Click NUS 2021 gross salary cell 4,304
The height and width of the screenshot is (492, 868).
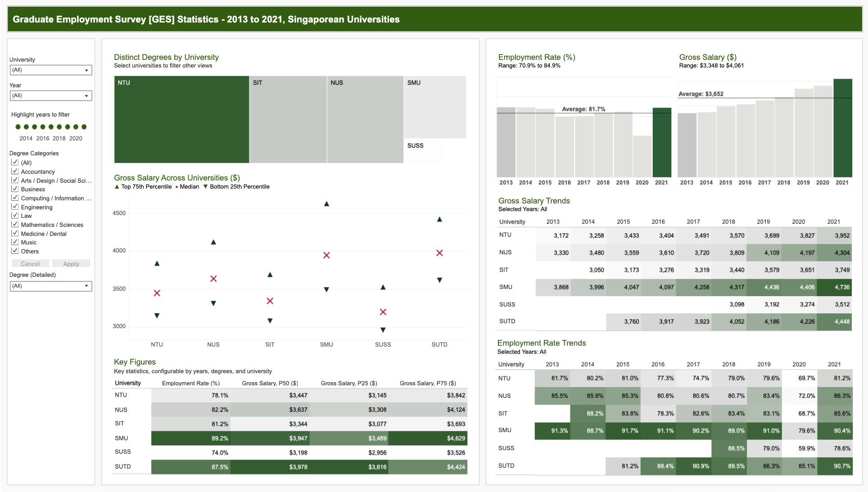(x=834, y=253)
